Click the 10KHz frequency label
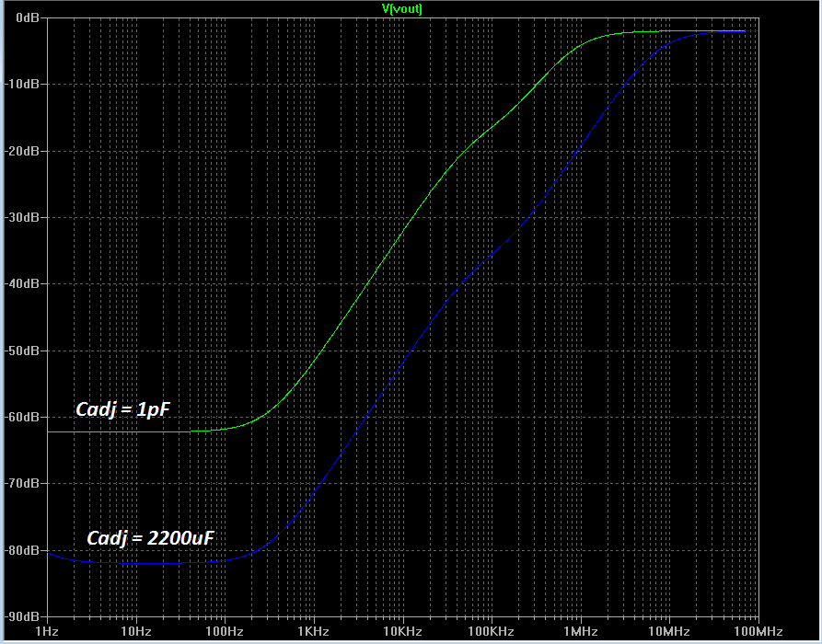This screenshot has height=644, width=822. 402,631
